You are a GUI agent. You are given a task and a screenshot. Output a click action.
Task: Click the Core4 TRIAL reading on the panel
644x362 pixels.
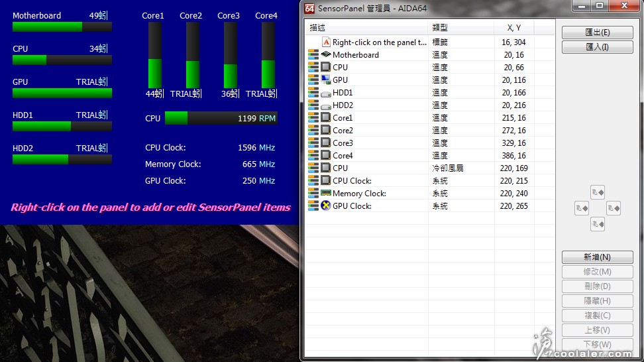pos(262,93)
